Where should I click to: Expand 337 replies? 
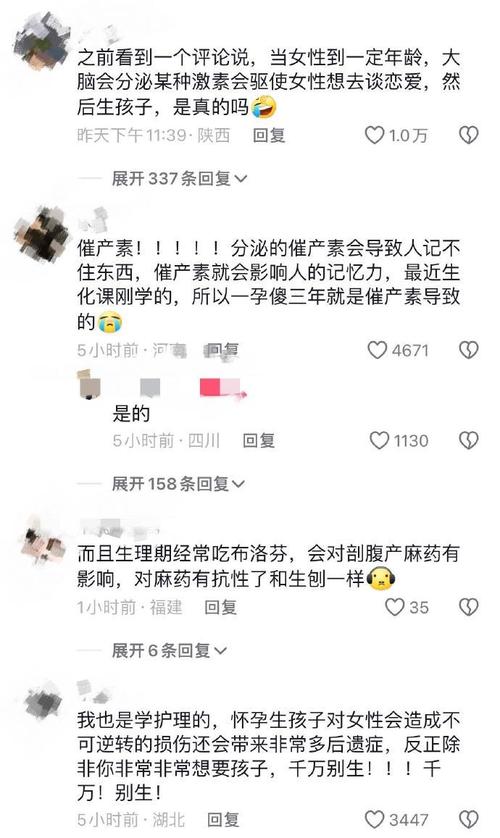pyautogui.click(x=179, y=178)
